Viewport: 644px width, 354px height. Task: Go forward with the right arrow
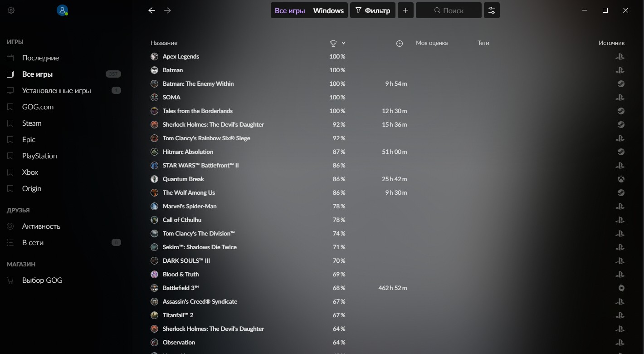point(167,10)
